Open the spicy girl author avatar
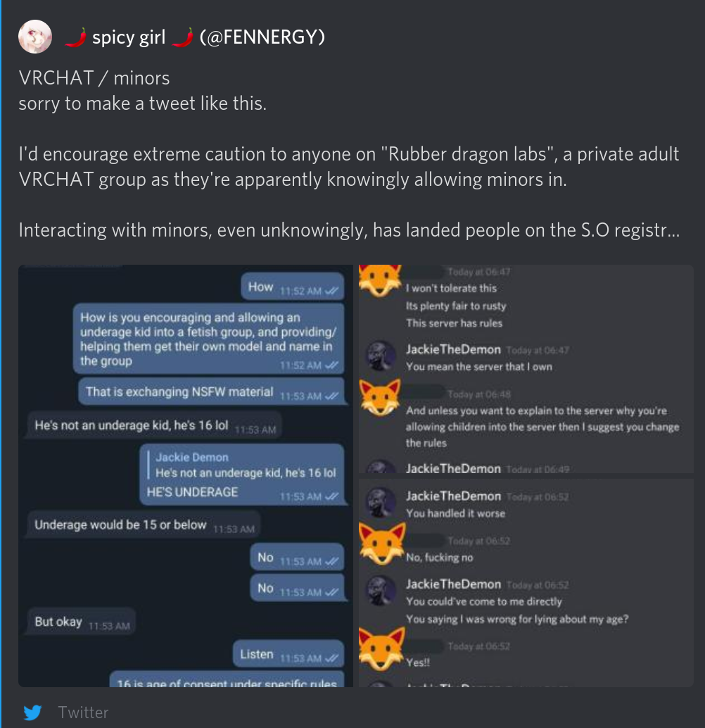This screenshot has width=705, height=728. (34, 37)
